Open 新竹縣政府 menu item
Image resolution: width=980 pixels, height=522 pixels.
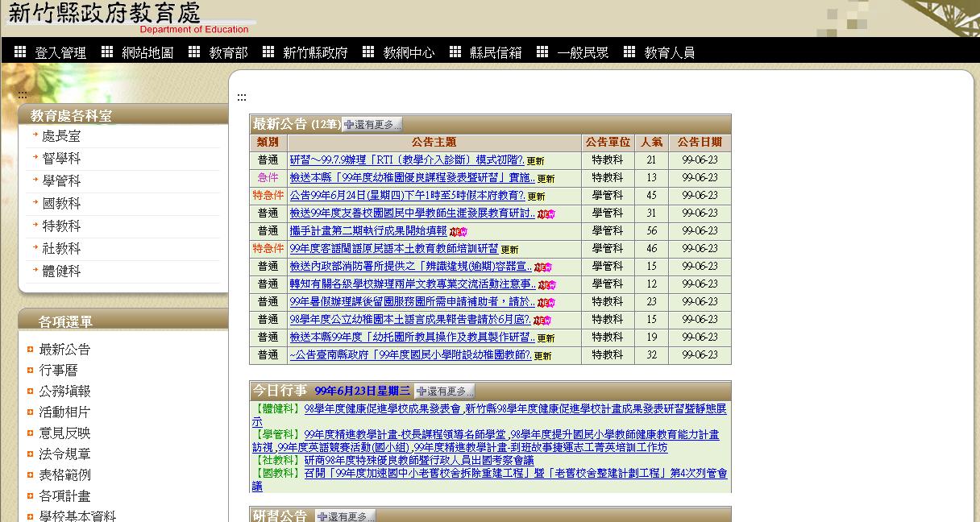point(315,52)
